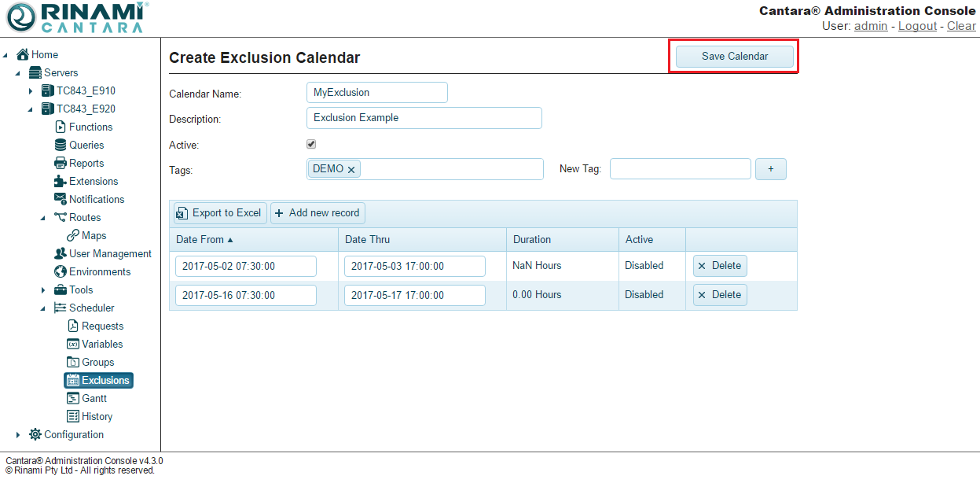Viewport: 980px width, 483px height.
Task: Select the Reports printer icon
Action: (61, 163)
